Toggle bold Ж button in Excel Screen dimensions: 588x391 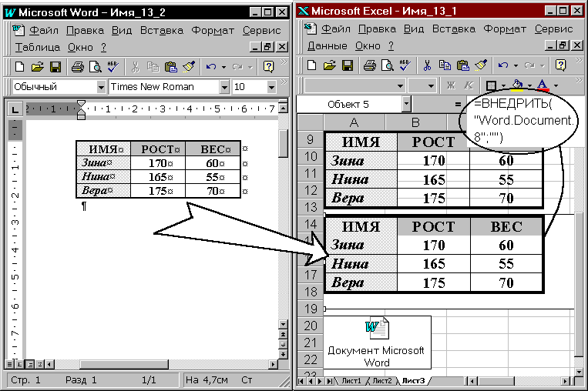tap(451, 85)
